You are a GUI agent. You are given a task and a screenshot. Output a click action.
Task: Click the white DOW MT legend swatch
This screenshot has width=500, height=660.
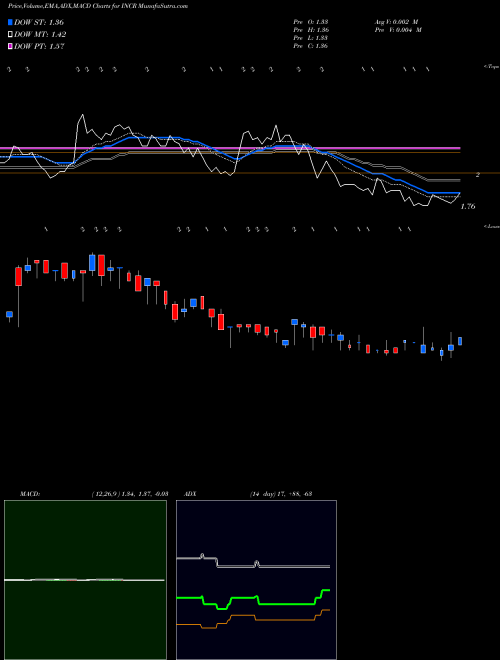click(x=10, y=35)
